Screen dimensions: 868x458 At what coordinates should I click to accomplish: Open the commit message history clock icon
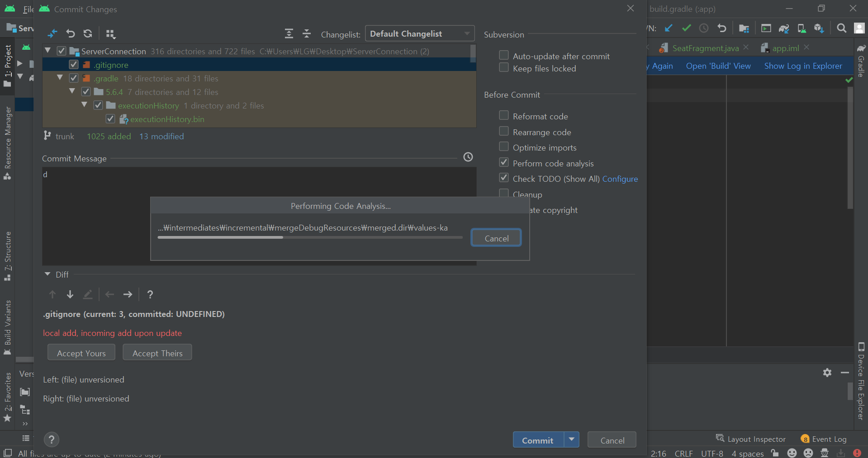coord(468,157)
